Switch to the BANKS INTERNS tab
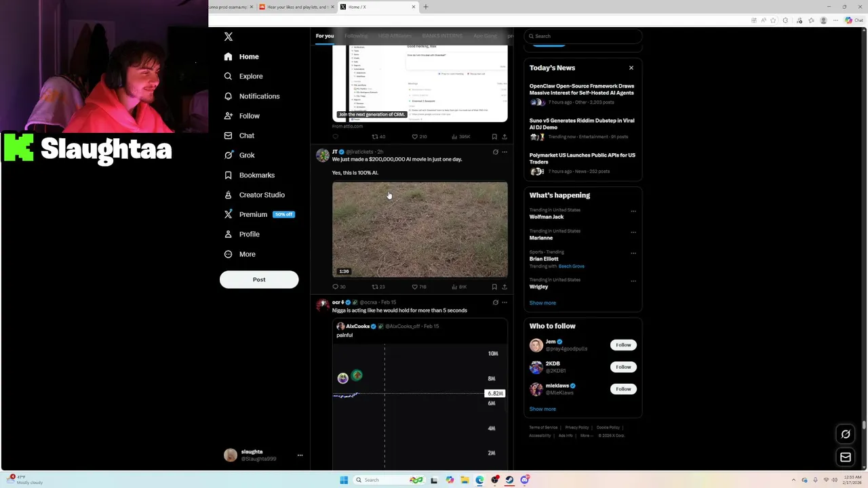The image size is (868, 488). pos(442,36)
